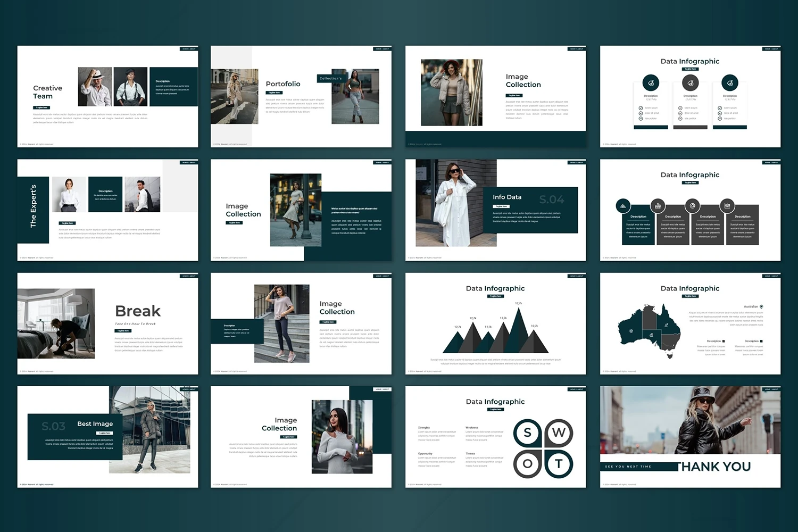Click the tallest peak in the mountain chart

tap(518, 319)
